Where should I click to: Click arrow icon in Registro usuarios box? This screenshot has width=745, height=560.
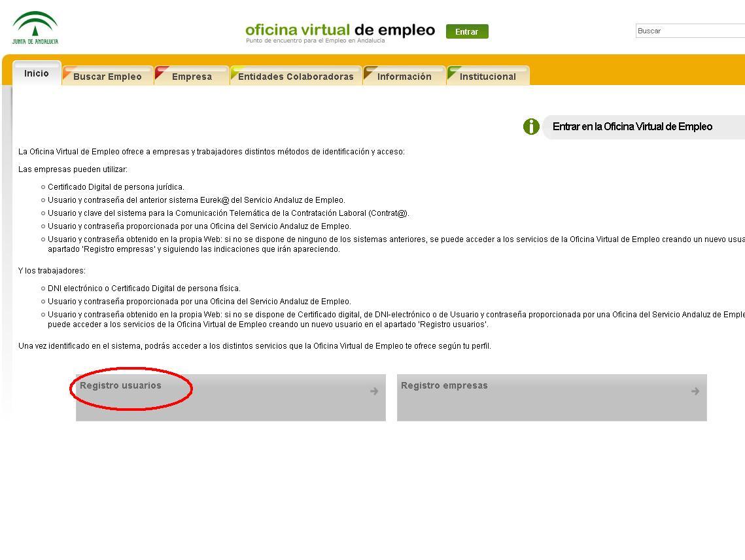[374, 391]
